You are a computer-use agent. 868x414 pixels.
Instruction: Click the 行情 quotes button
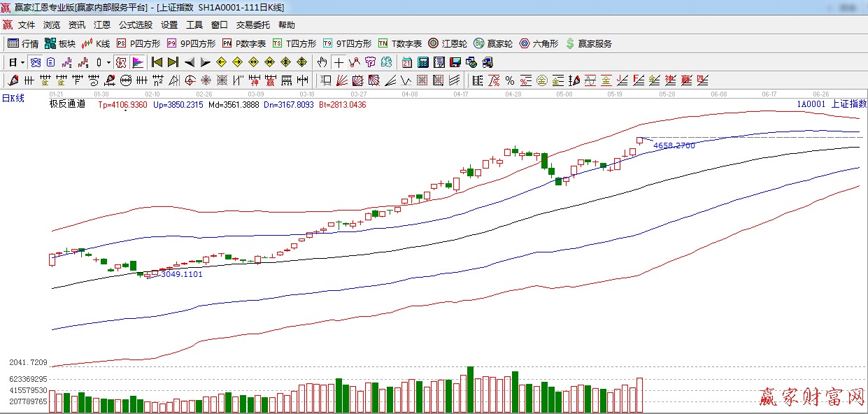pos(23,43)
